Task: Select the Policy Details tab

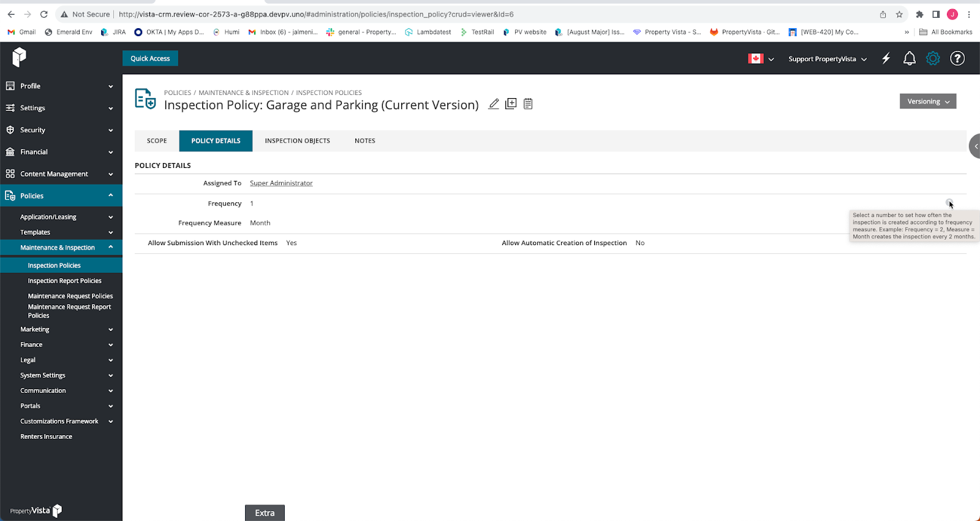Action: (x=216, y=141)
